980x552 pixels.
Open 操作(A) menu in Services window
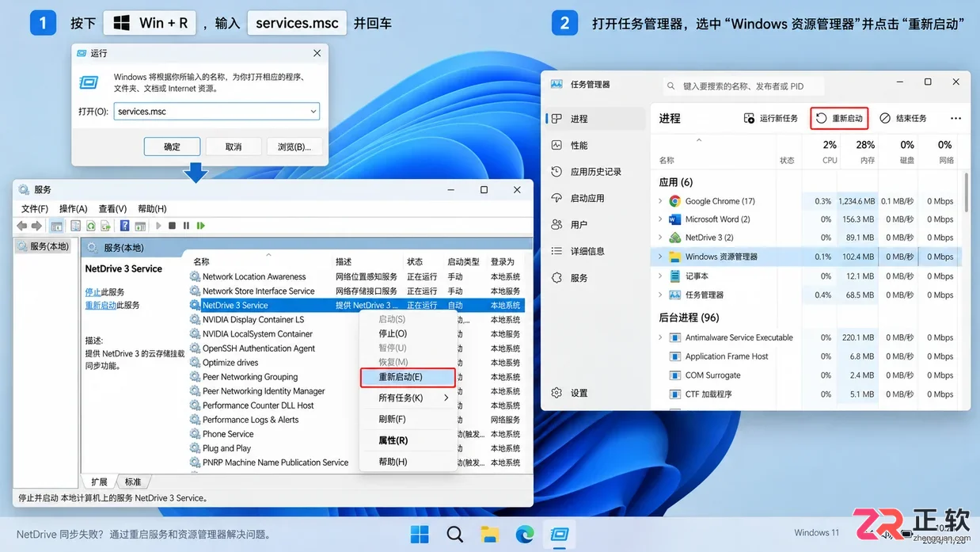(74, 209)
